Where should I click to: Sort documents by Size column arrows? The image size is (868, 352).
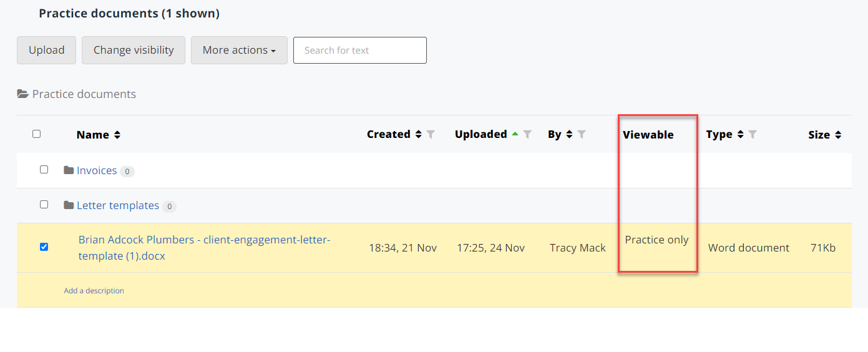click(837, 135)
